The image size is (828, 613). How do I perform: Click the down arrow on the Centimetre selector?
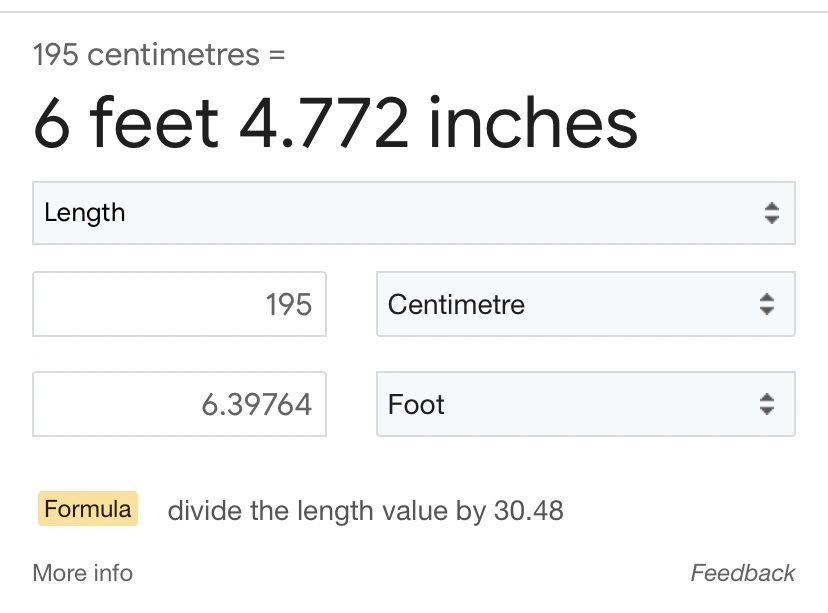(x=767, y=311)
